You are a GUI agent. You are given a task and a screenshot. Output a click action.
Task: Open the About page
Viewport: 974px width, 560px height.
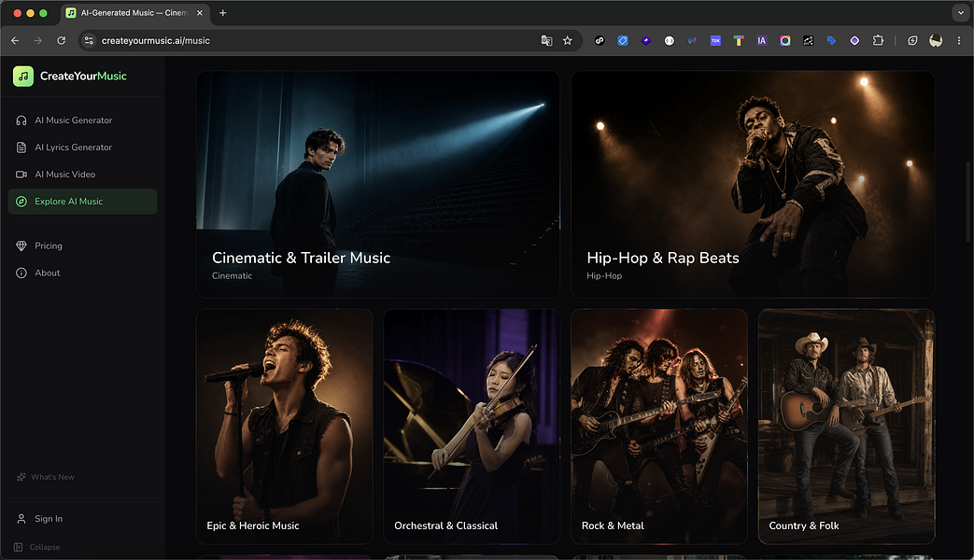[82, 273]
